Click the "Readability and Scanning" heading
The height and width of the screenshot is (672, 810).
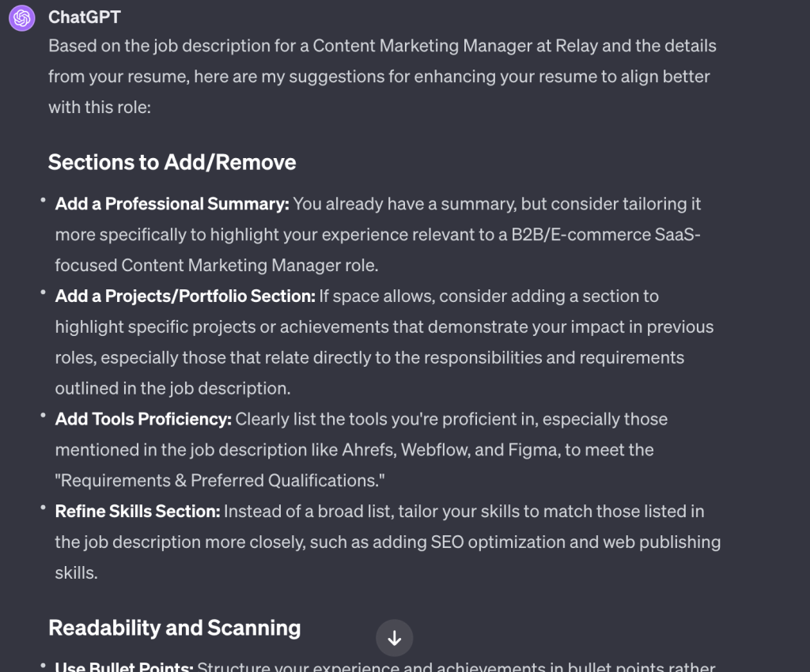[x=174, y=628]
